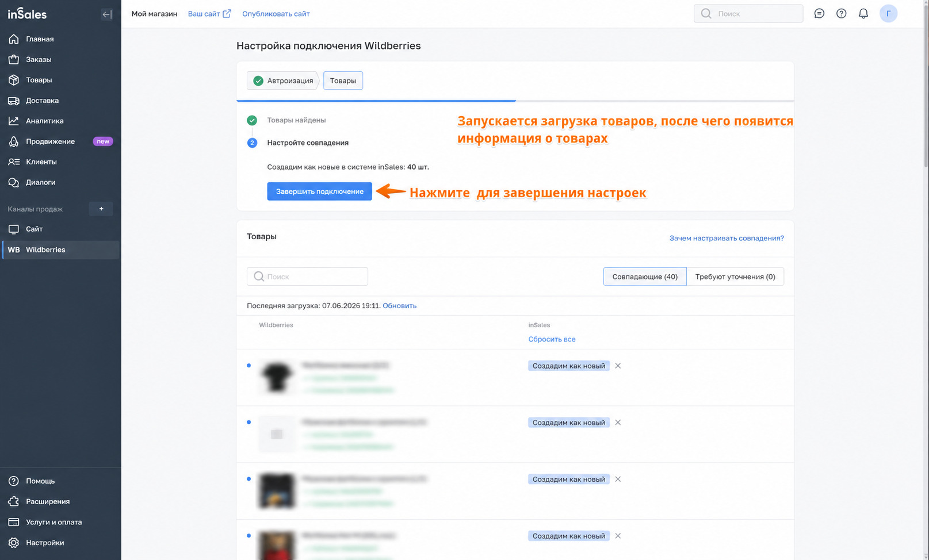Click the WB Wildberries channel icon
The image size is (929, 560).
(14, 250)
